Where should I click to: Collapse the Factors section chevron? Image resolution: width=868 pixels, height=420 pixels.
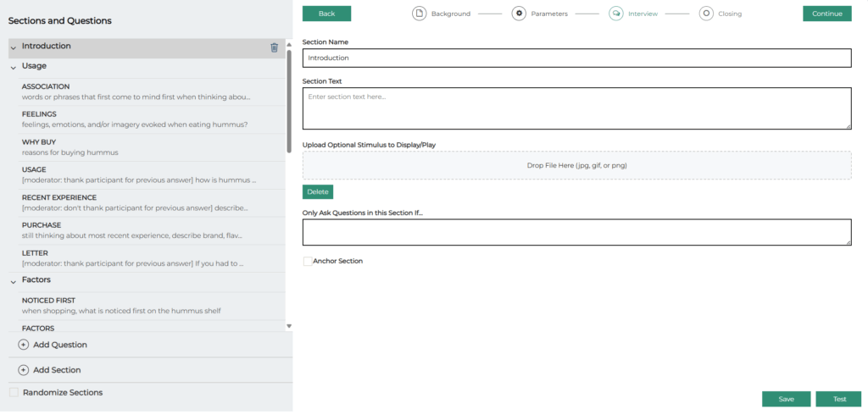(14, 282)
